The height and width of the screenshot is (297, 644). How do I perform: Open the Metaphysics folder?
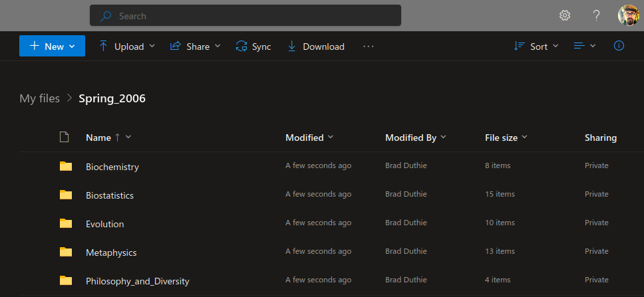pos(111,252)
